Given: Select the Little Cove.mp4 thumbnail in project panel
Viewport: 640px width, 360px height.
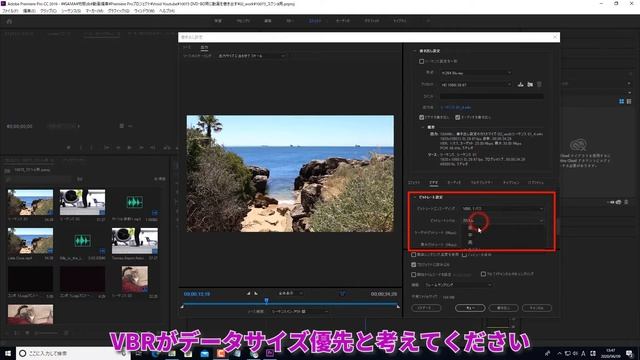Looking at the screenshot, I should (x=30, y=241).
